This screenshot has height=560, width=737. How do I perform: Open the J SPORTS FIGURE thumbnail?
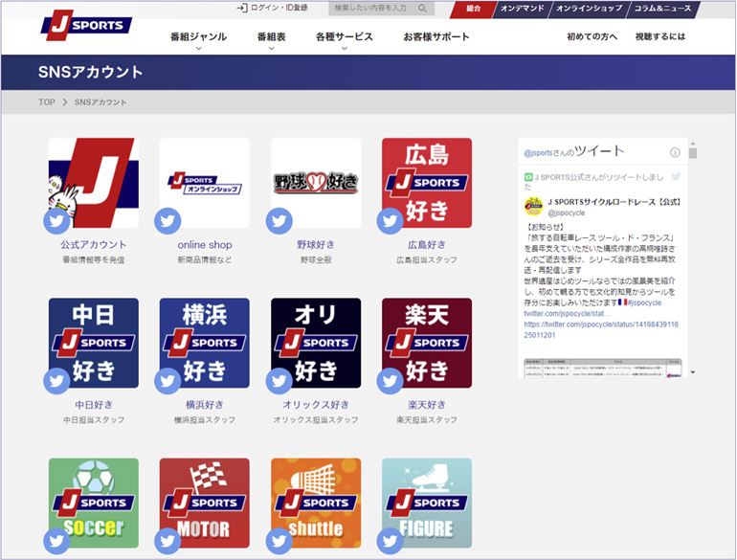pyautogui.click(x=427, y=504)
